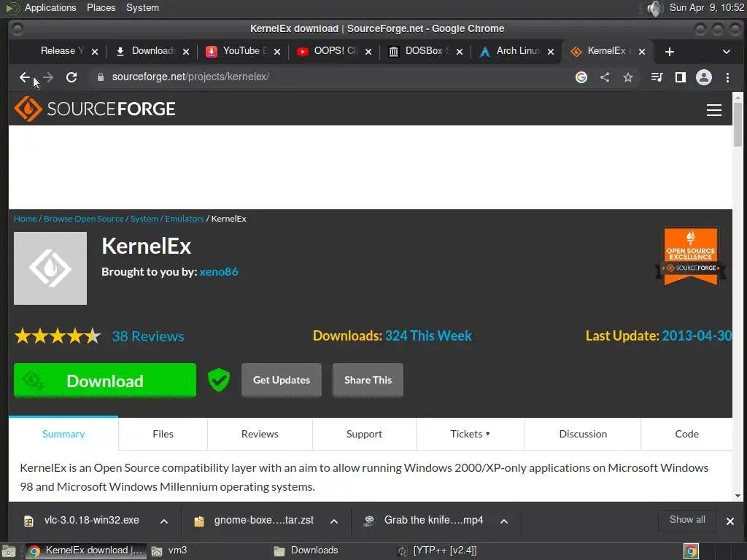This screenshot has height=560, width=747.
Task: Switch to the OOPS! browser tab
Action: click(333, 51)
